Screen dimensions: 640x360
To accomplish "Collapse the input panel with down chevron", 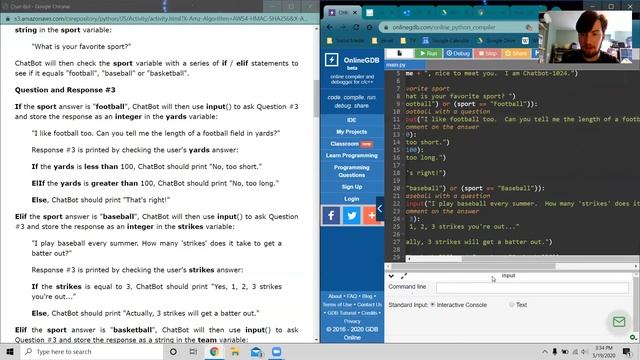I will pos(391,276).
